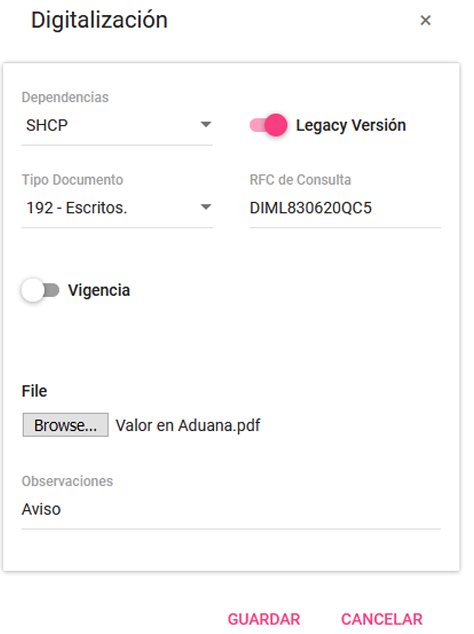Click the Vigencia label text
Image resolution: width=474 pixels, height=634 pixels.
(x=99, y=290)
